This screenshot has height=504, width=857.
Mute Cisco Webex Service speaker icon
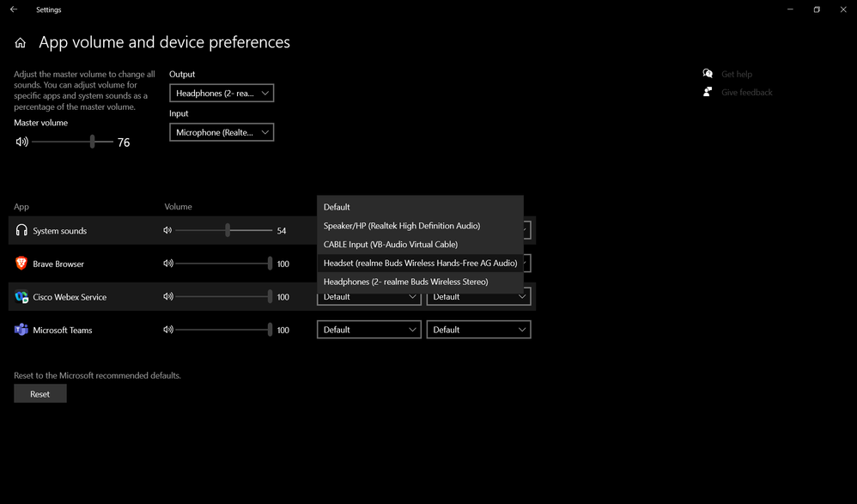(167, 296)
